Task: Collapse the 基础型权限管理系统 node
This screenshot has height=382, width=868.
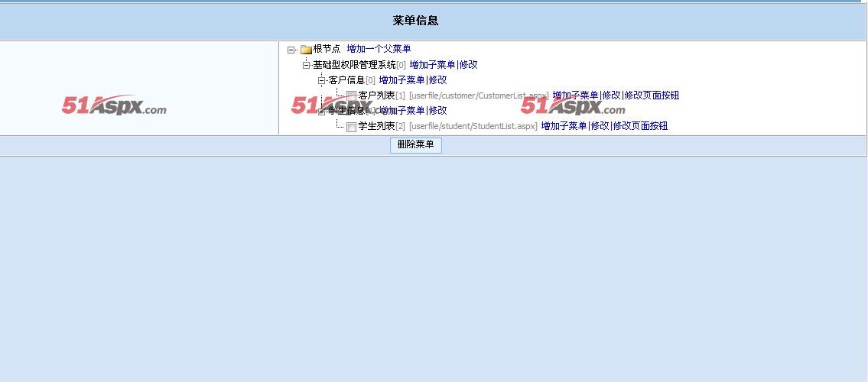Action: point(306,65)
